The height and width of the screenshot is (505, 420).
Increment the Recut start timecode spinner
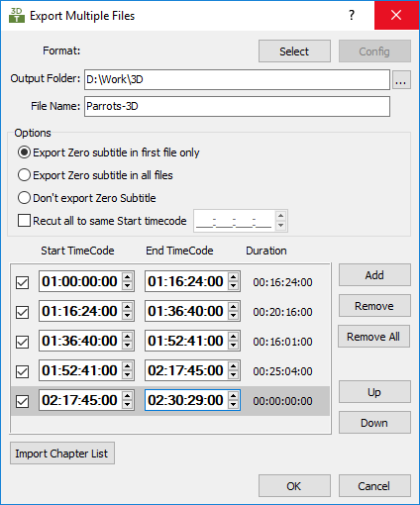280,216
